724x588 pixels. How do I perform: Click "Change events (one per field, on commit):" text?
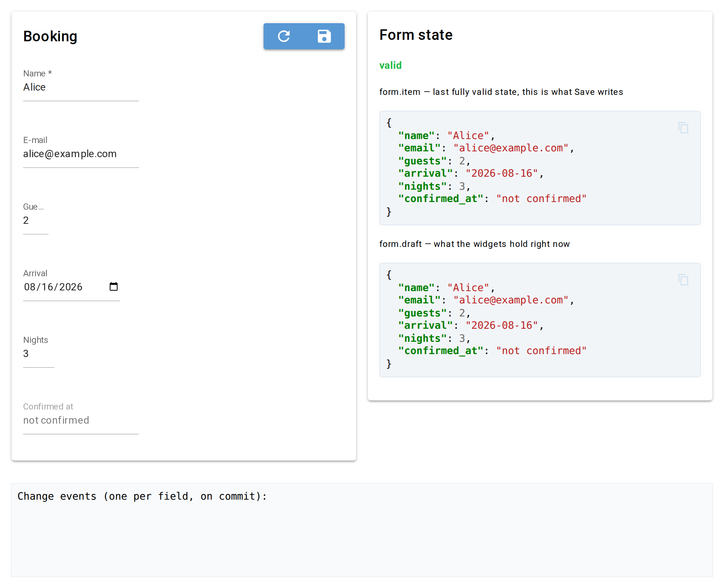142,496
